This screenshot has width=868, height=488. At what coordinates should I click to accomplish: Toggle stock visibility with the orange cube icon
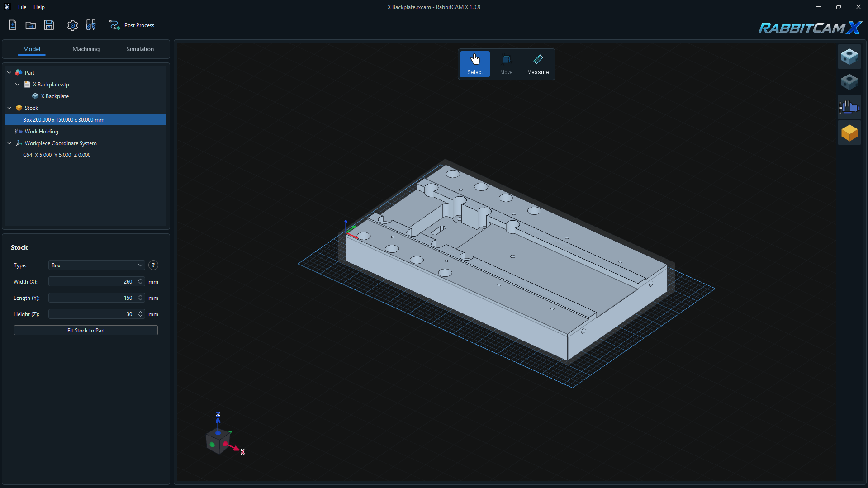(x=849, y=133)
